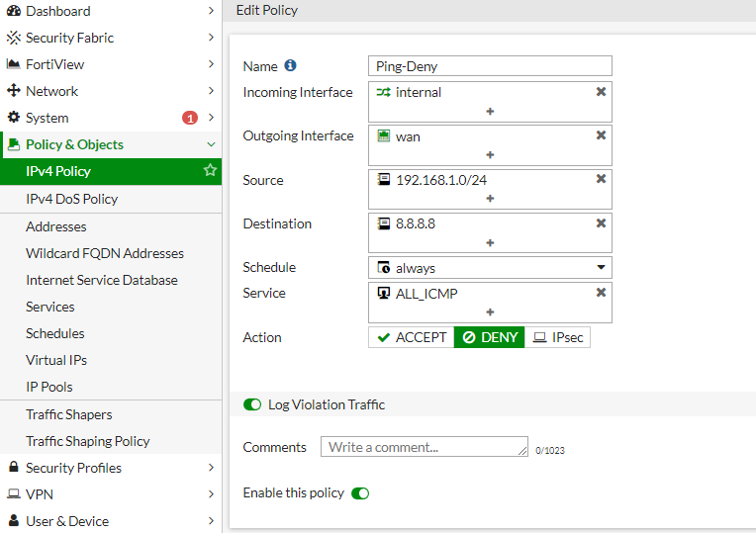756x533 pixels.
Task: Open Schedules menu item
Action: (111, 333)
